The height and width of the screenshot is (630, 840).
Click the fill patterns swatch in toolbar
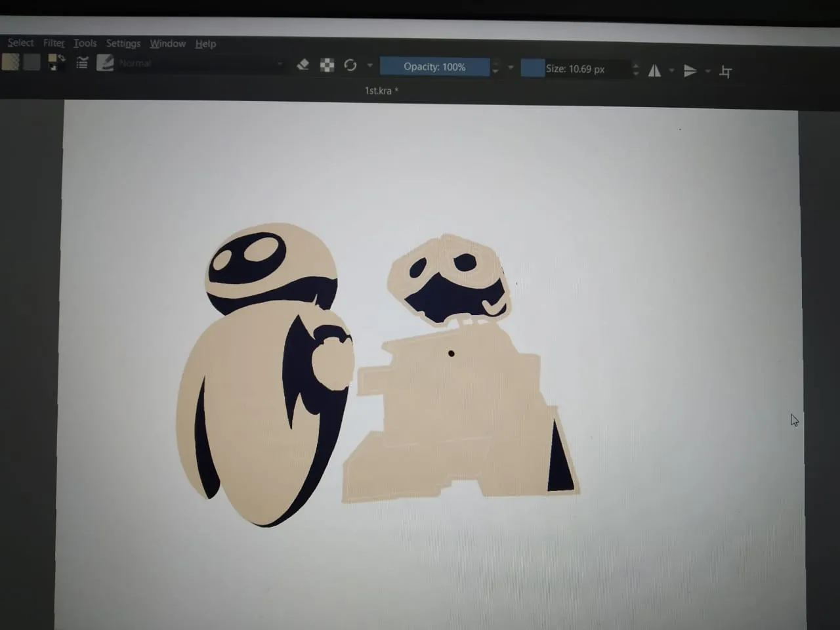[31, 62]
